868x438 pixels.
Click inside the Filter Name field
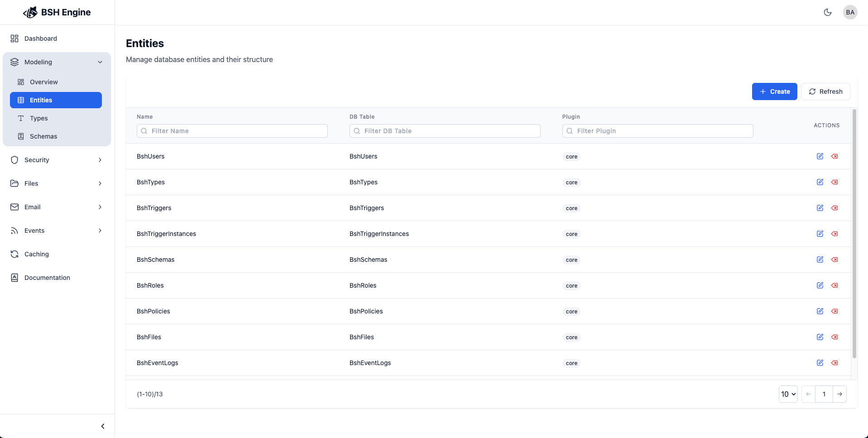pos(232,130)
